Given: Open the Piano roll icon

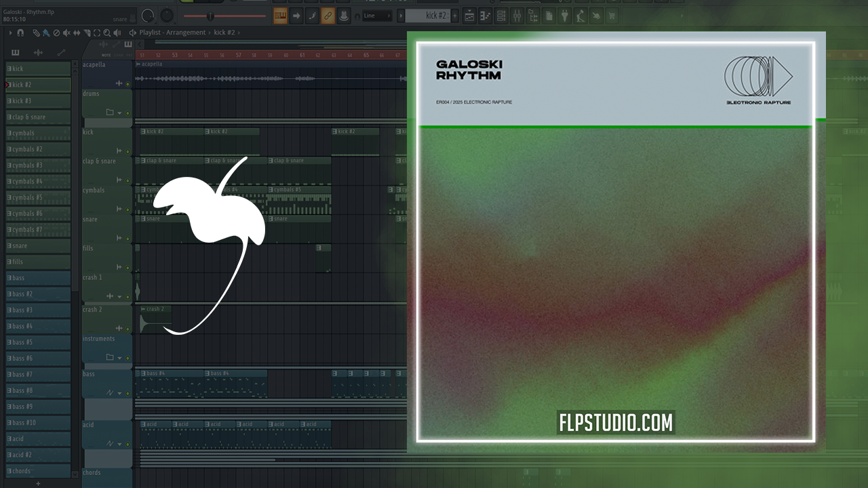Looking at the screenshot, I should pyautogui.click(x=486, y=16).
